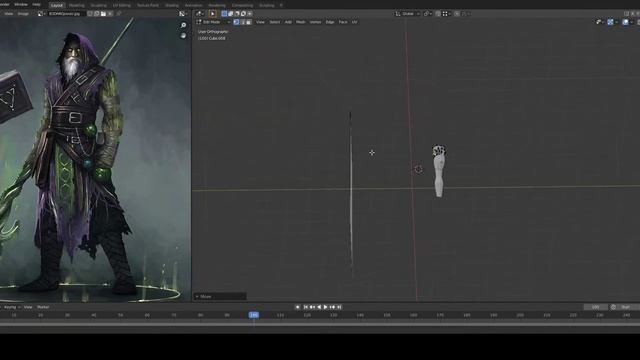Click the image name field in image editor
The height and width of the screenshot is (360, 640).
(67, 13)
